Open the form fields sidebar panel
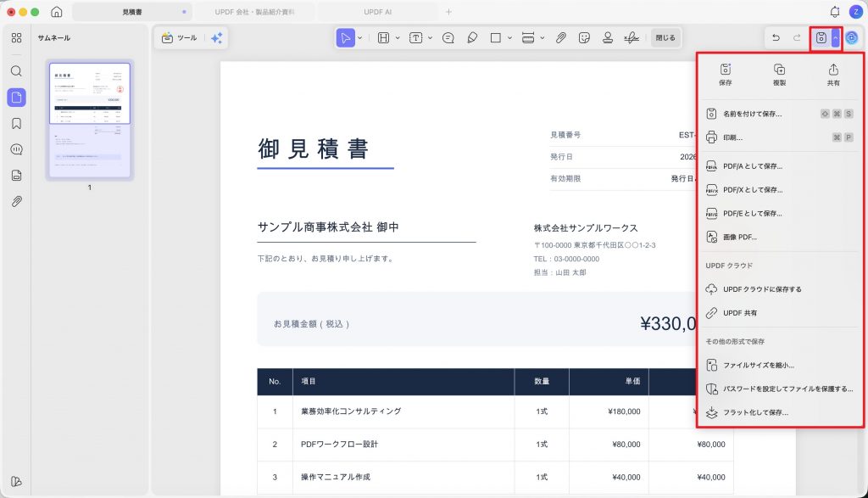The width and height of the screenshot is (868, 498). pos(17,176)
